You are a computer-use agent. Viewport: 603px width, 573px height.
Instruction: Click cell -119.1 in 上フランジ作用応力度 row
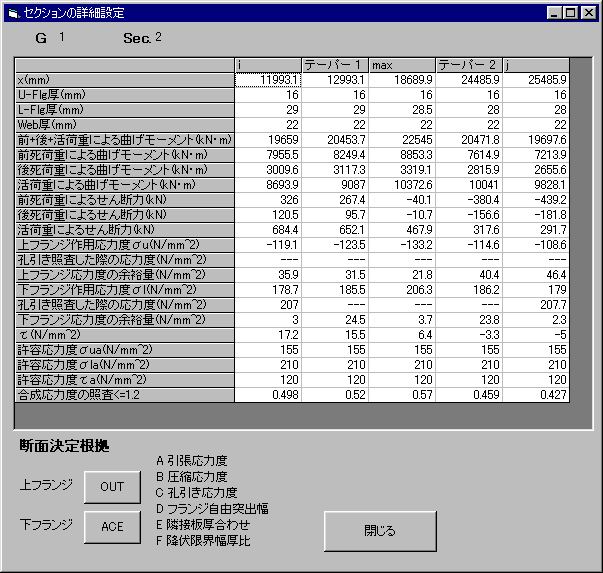click(x=268, y=245)
